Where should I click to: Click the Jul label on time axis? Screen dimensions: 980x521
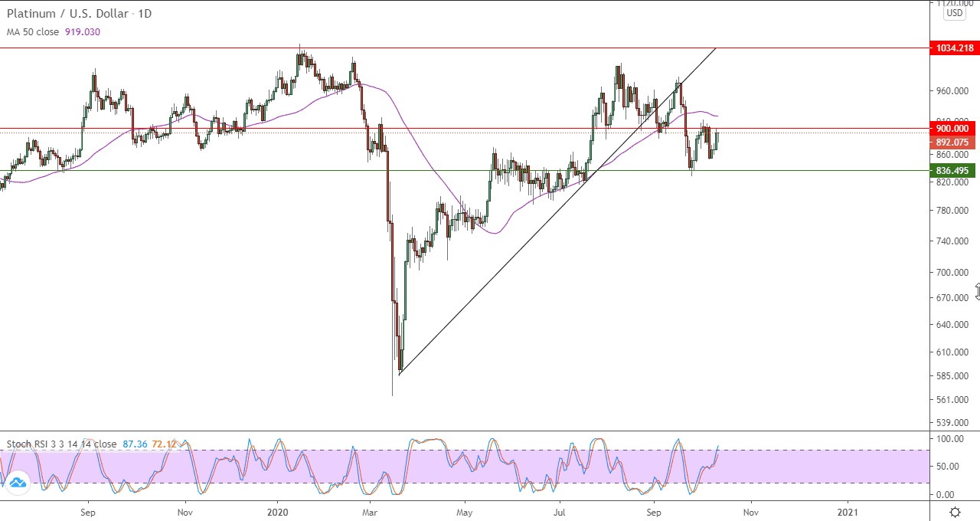(560, 511)
